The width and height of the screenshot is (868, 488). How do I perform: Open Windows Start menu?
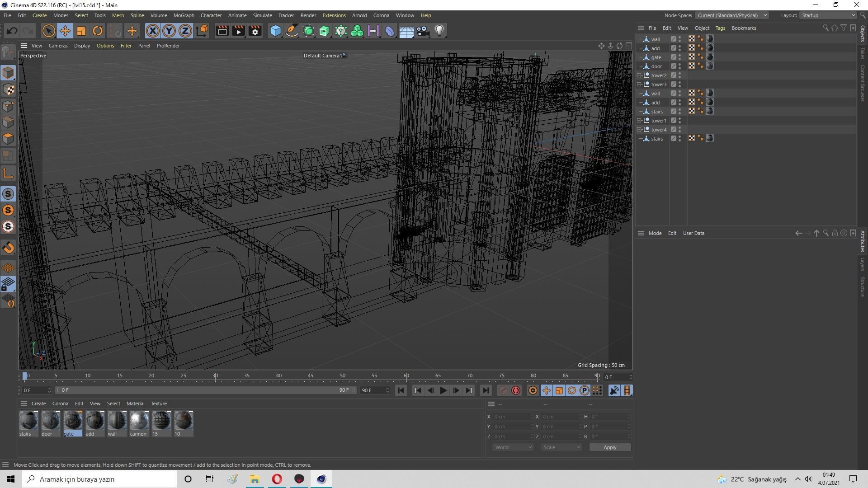(11, 479)
